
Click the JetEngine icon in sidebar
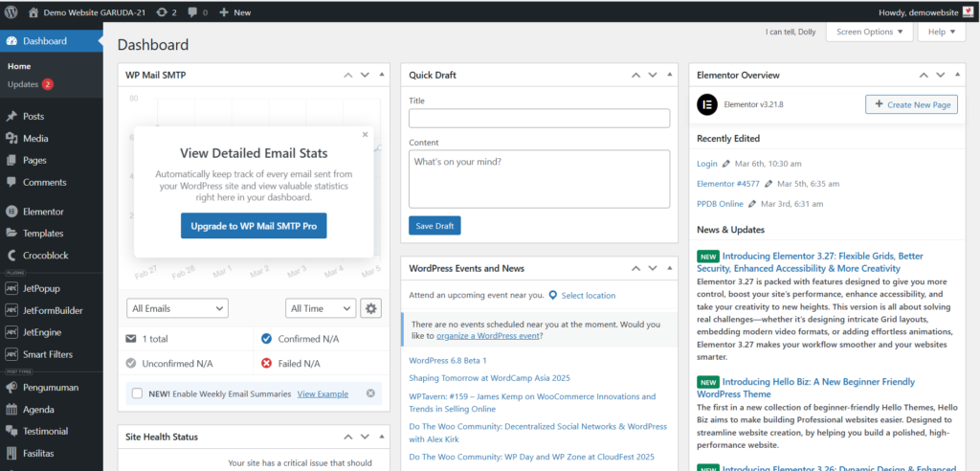pyautogui.click(x=11, y=332)
